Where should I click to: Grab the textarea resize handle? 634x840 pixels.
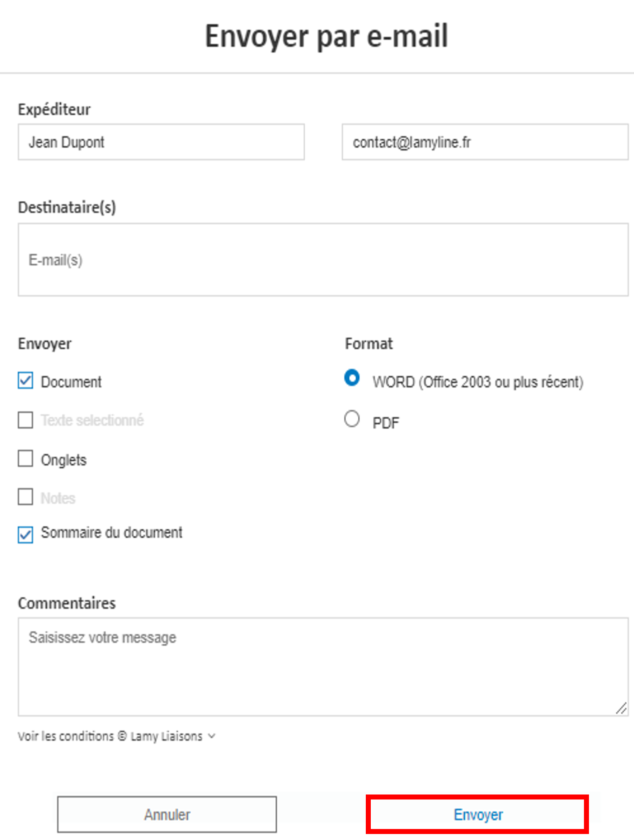tap(621, 708)
